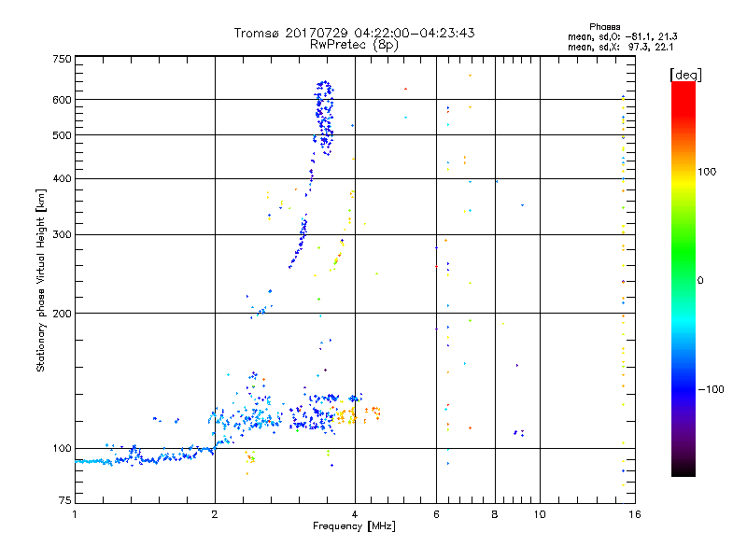Click the y-axis tick label "75"
Screen dimensions: 747x560
[x=65, y=500]
